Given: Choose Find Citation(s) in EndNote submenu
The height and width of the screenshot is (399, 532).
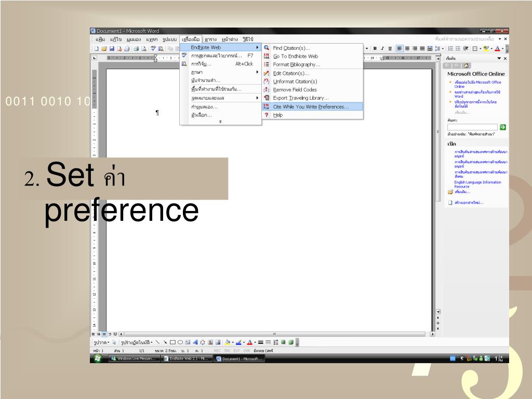Looking at the screenshot, I should pos(312,48).
